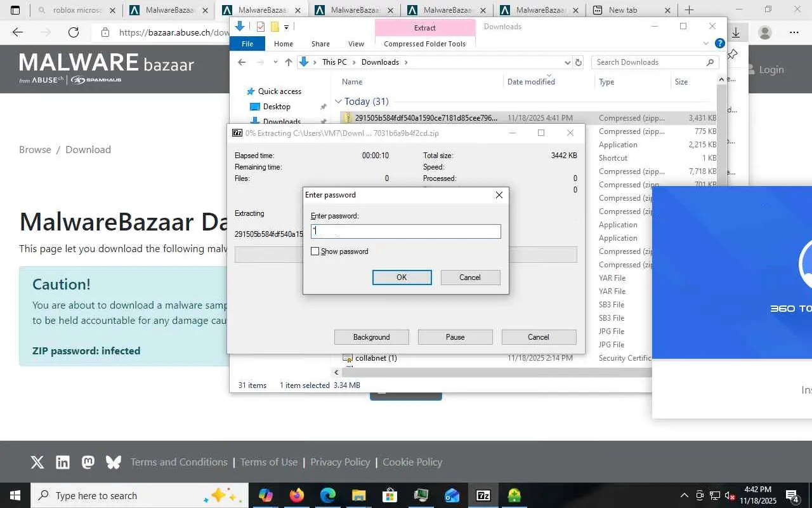Open the Compressed Folder Tools ribbon tab

pos(425,44)
